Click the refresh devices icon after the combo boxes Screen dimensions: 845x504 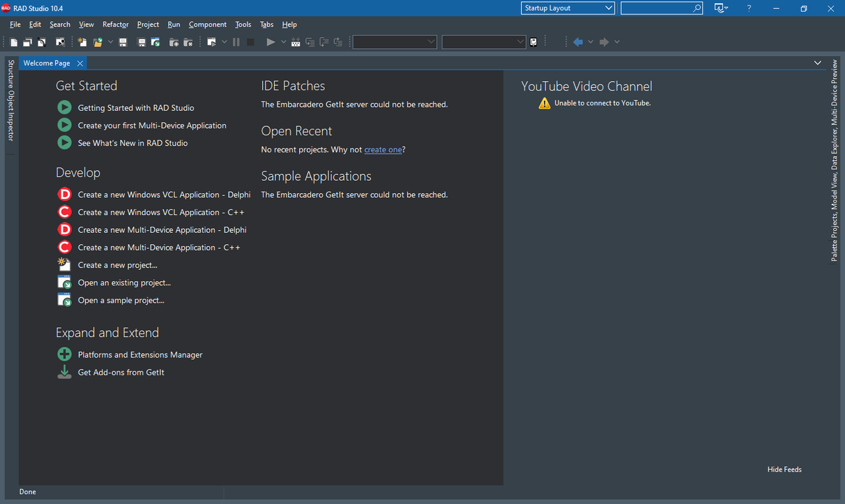(533, 42)
